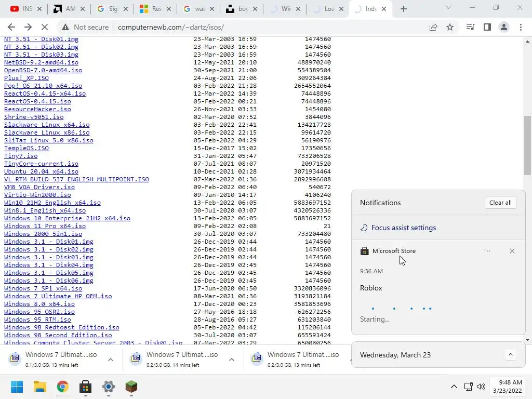Open the Windows_98_Second_Edition.iso link
This screenshot has height=399, width=532.
pos(58,335)
